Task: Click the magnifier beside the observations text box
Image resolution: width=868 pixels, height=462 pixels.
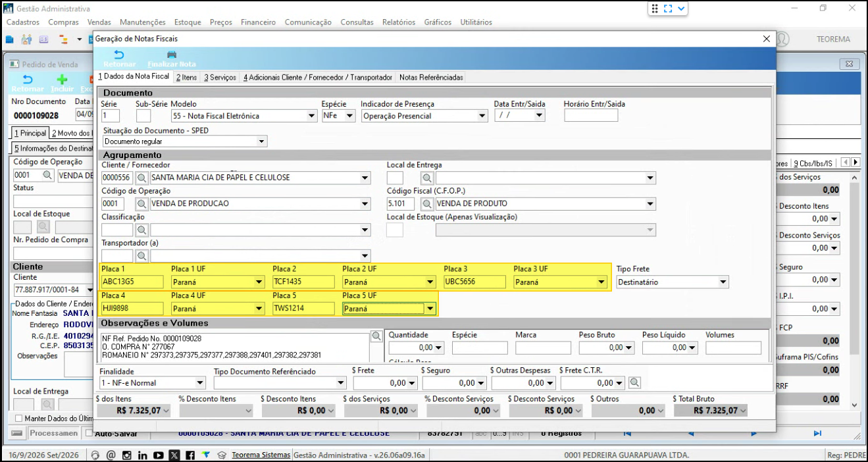Action: (x=376, y=336)
